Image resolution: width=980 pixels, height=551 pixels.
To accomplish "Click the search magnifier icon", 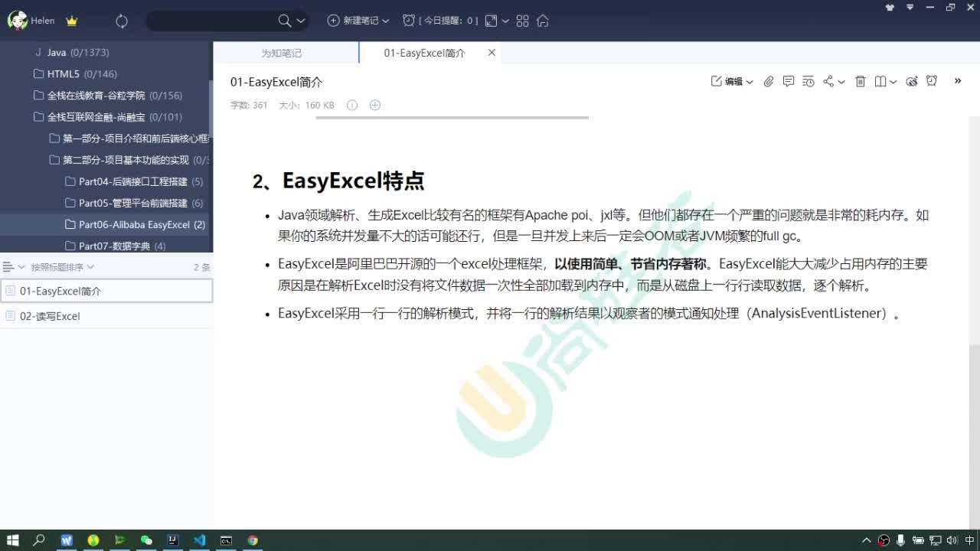I will click(285, 21).
